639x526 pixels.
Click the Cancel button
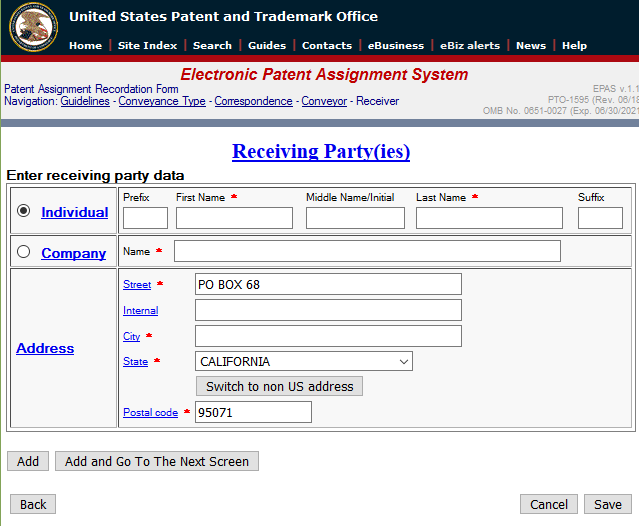(x=549, y=504)
